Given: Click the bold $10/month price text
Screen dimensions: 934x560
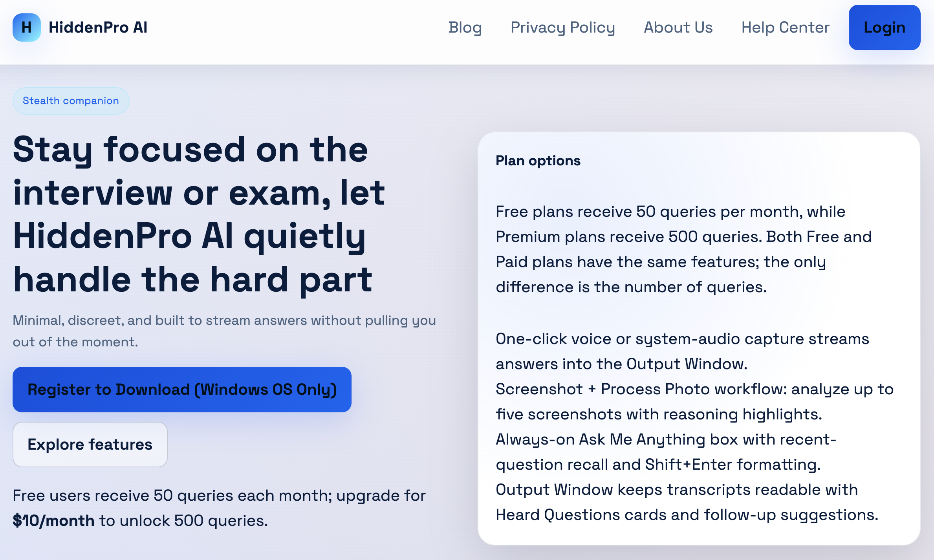Looking at the screenshot, I should tap(53, 521).
